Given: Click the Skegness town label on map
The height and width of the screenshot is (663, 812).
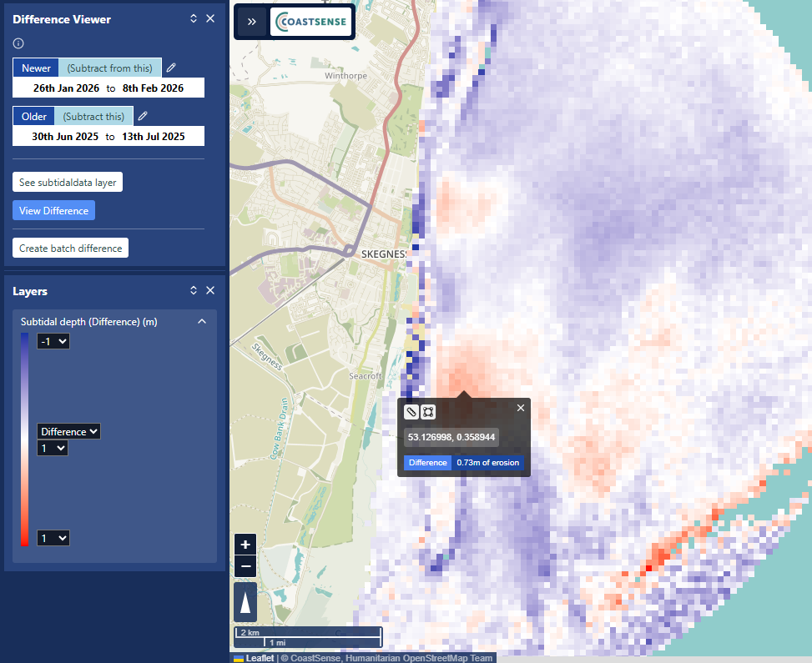Looking at the screenshot, I should coord(384,254).
